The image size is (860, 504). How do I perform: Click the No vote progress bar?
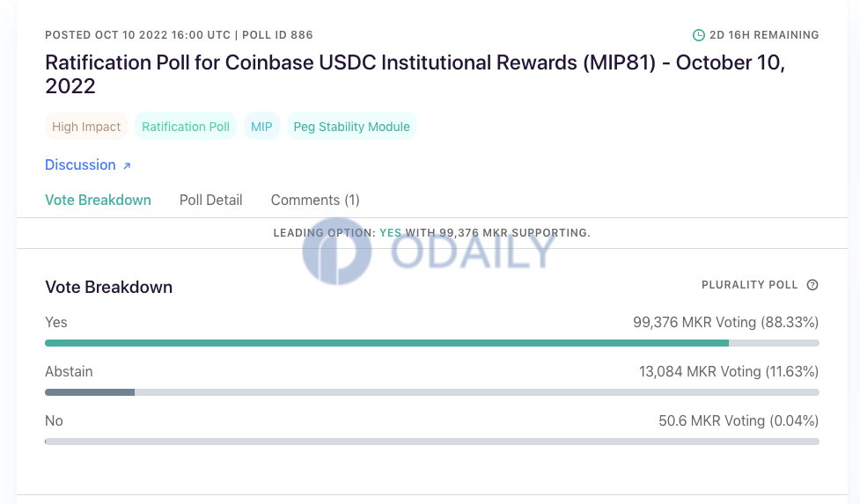[x=432, y=442]
